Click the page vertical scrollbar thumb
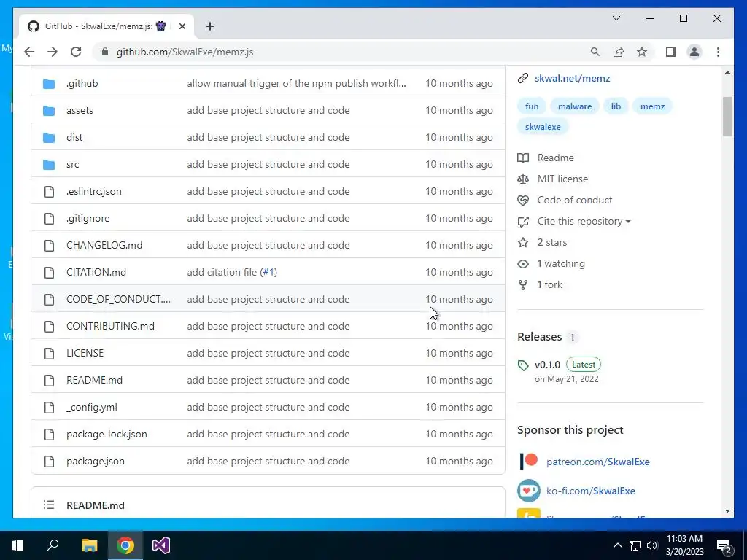747x560 pixels. click(727, 117)
